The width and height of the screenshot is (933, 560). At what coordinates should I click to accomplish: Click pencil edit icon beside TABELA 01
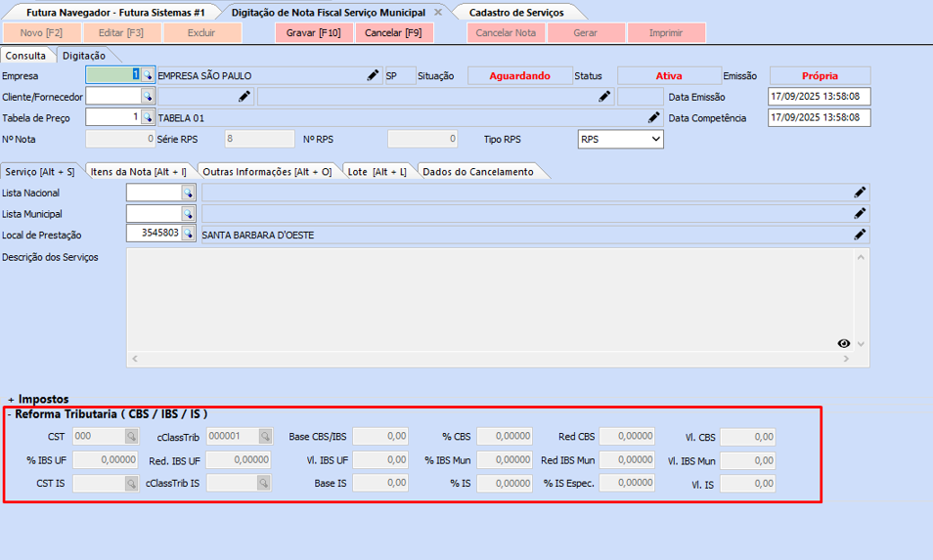coord(654,117)
